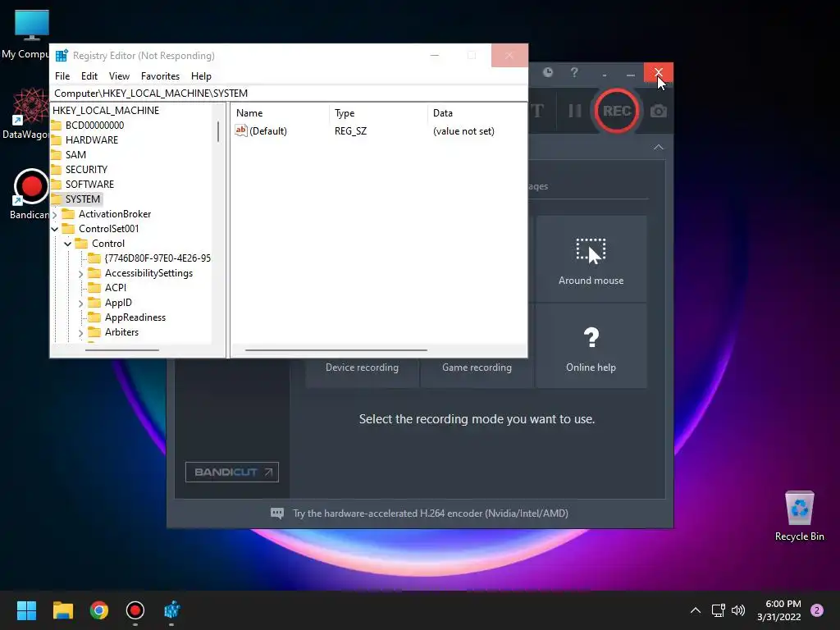This screenshot has width=840, height=630.
Task: Open the Edit menu in Registry Editor
Action: pyautogui.click(x=89, y=76)
